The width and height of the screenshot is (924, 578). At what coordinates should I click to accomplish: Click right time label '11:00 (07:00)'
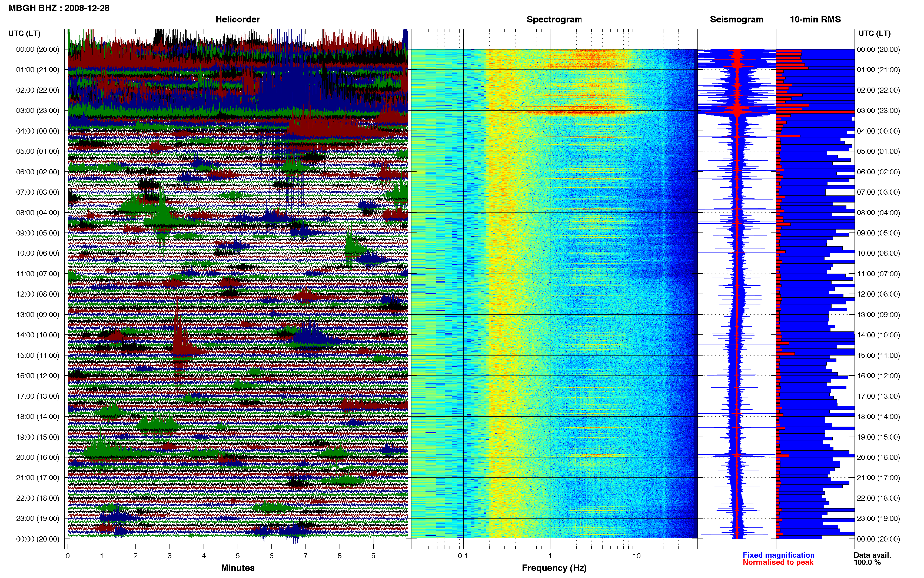point(878,274)
